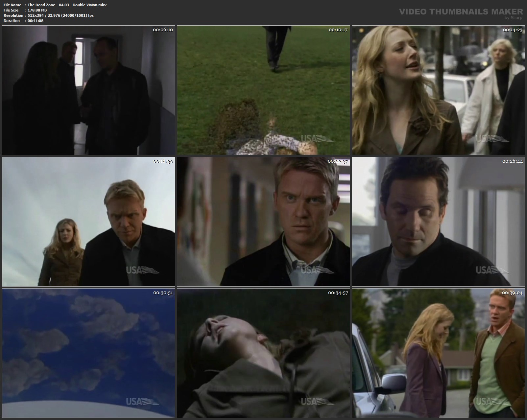527x420 pixels.
Task: Select the thumbnail timestamped 00:26:44
Action: pos(438,222)
